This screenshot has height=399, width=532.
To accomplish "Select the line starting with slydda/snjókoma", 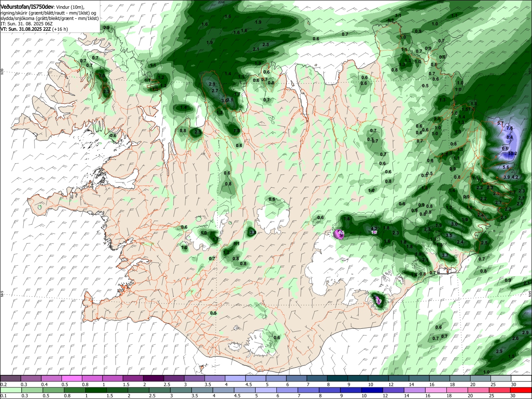I will [x=49, y=18].
